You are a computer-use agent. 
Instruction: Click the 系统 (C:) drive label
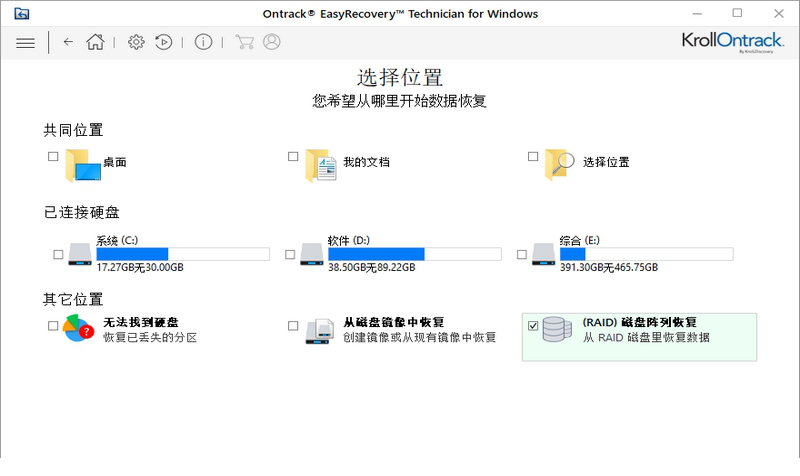117,240
